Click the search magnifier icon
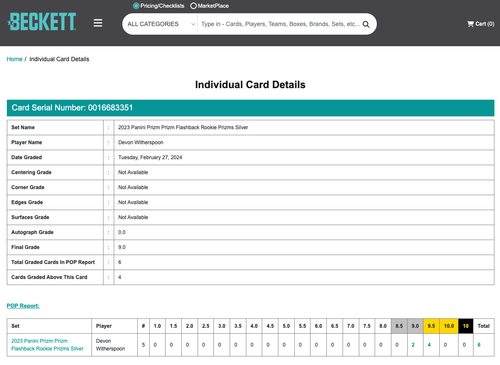The width and height of the screenshot is (500, 365). [x=366, y=24]
